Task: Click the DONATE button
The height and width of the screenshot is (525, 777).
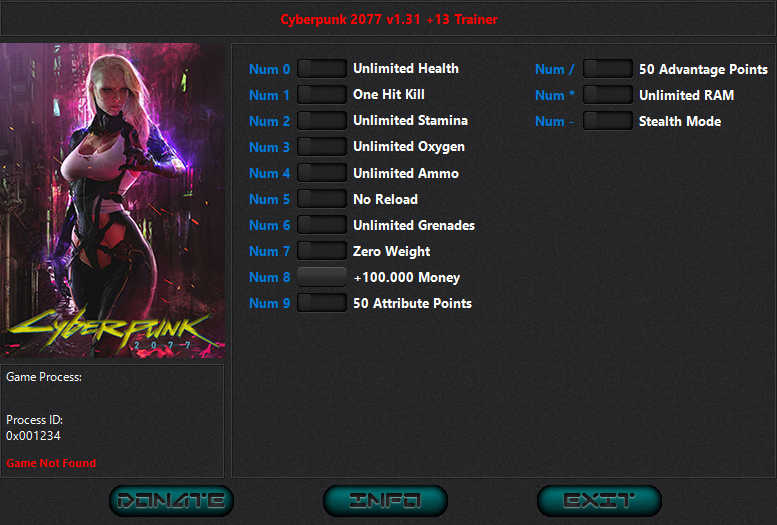Action: click(171, 501)
